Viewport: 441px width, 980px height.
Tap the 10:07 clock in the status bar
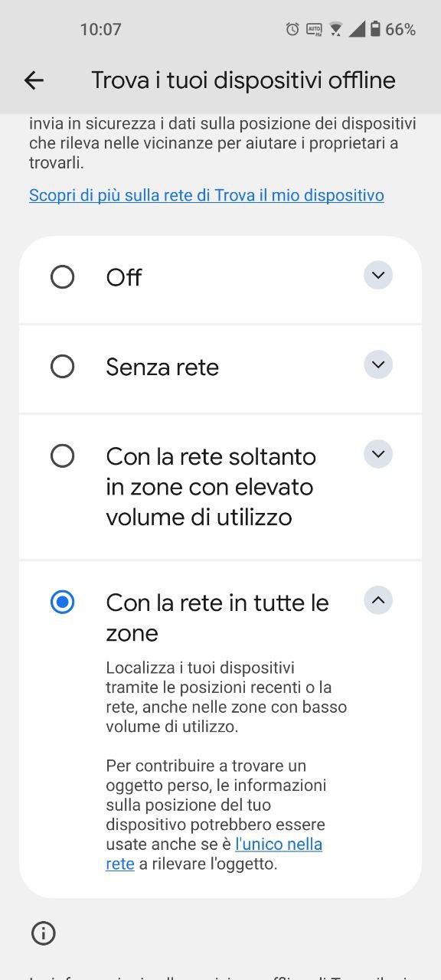tap(100, 28)
